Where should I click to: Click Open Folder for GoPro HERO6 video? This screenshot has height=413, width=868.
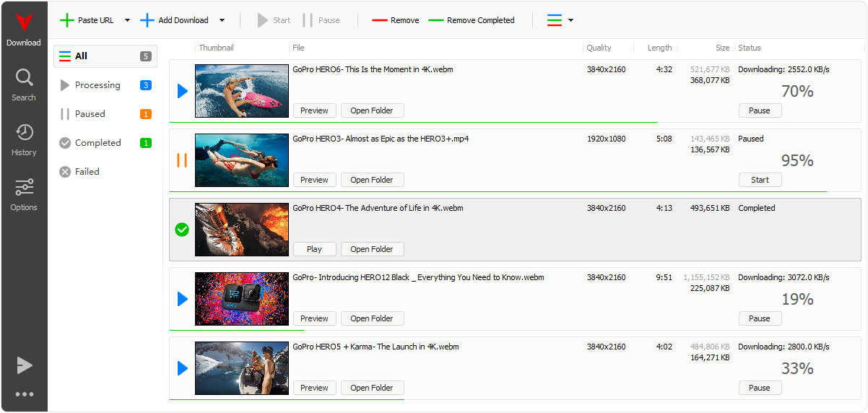tap(372, 110)
